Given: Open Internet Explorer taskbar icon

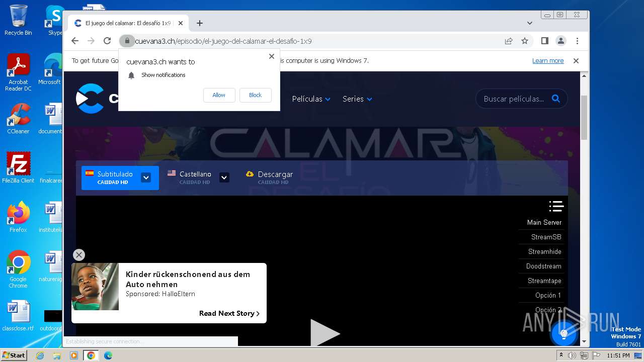Looking at the screenshot, I should (40, 355).
